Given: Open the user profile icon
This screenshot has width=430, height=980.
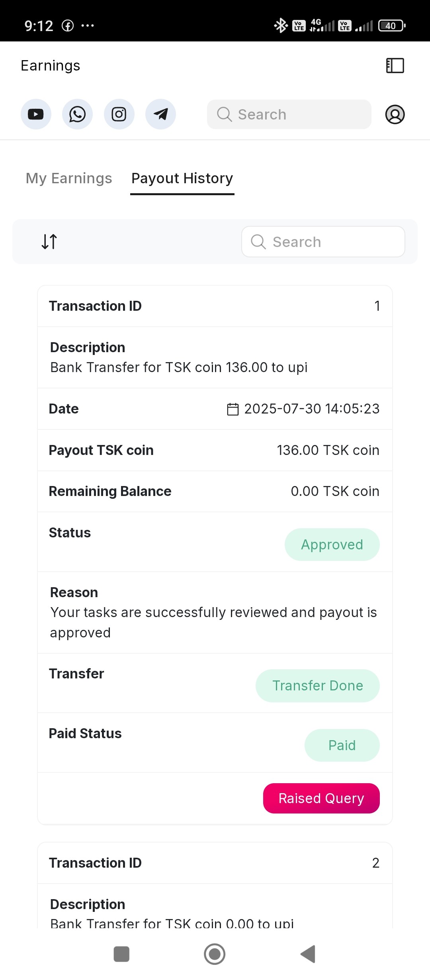Looking at the screenshot, I should 395,114.
